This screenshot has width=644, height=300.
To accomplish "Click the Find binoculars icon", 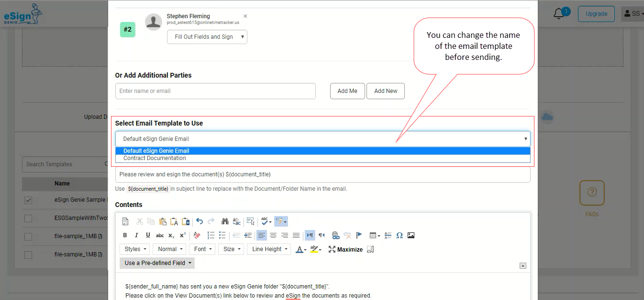I will click(x=225, y=221).
